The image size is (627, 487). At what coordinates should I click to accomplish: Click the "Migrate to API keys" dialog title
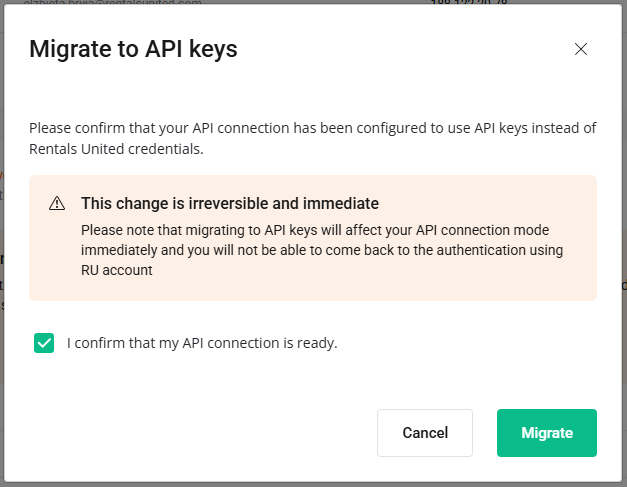coord(133,49)
